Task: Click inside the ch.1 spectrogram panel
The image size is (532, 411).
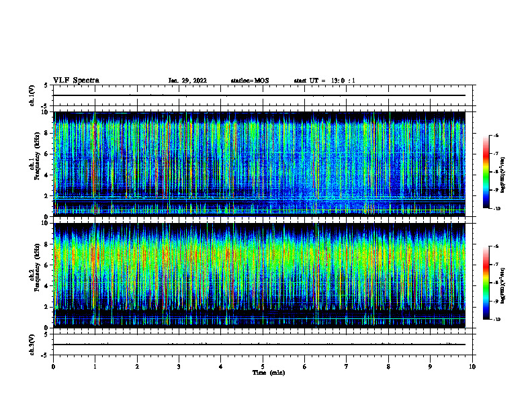Action: click(x=259, y=164)
